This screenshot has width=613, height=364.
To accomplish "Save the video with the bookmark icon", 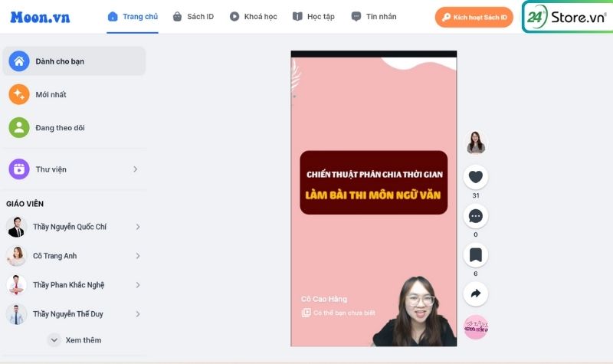I will pyautogui.click(x=475, y=255).
